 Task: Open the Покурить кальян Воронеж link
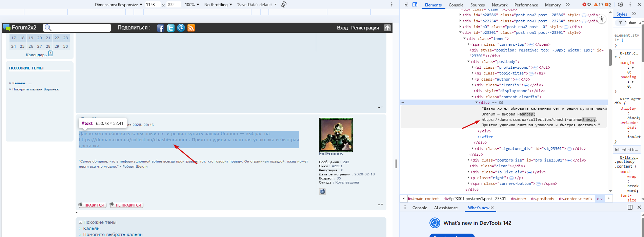[x=36, y=89]
